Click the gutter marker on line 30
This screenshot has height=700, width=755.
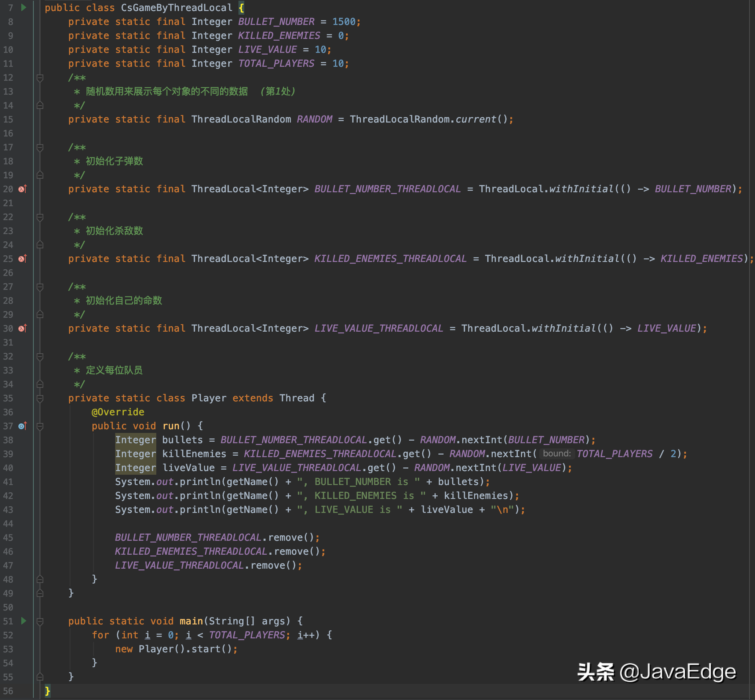pos(23,328)
